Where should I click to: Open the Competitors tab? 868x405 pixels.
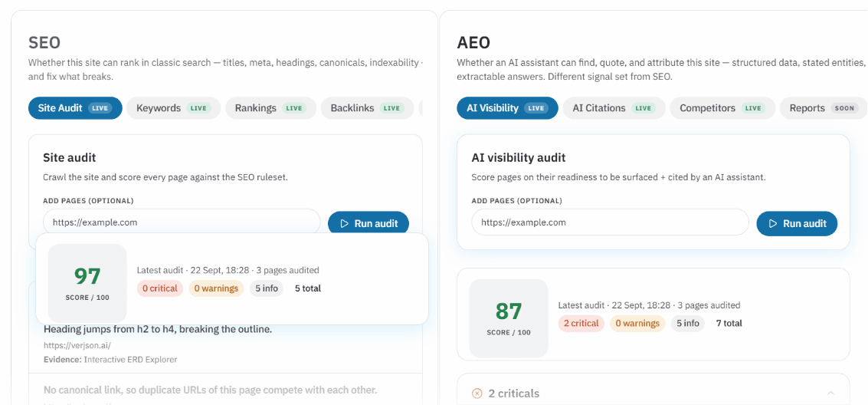(x=722, y=108)
